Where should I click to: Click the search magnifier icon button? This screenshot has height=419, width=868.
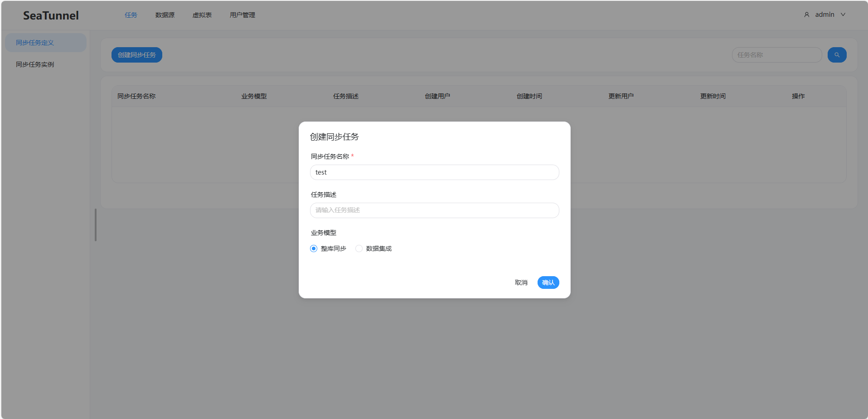click(x=837, y=55)
